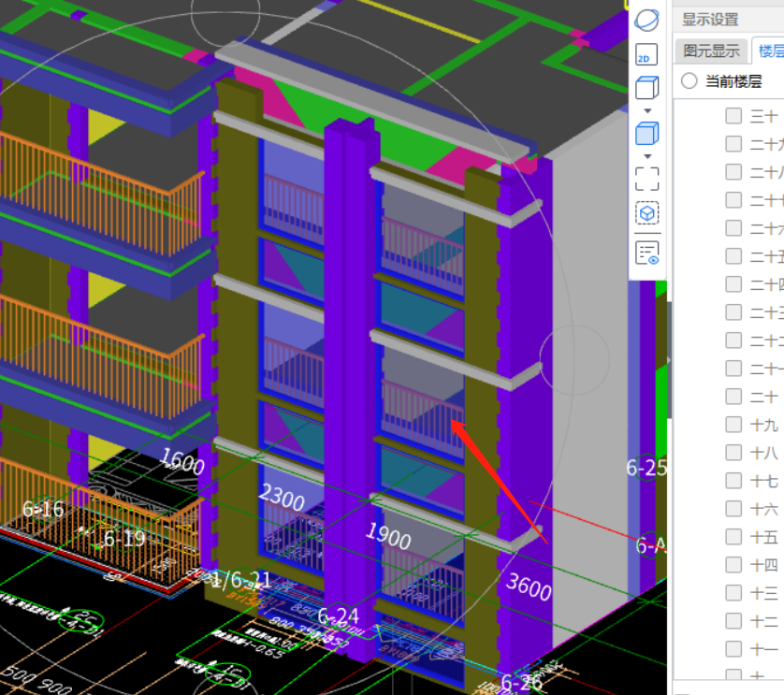Check the 十五 floor checkbox

click(733, 537)
